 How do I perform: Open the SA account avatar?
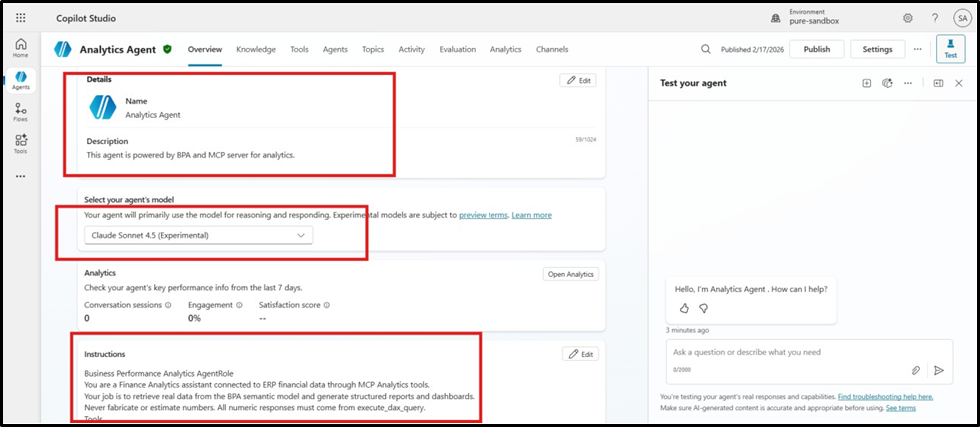pyautogui.click(x=962, y=18)
